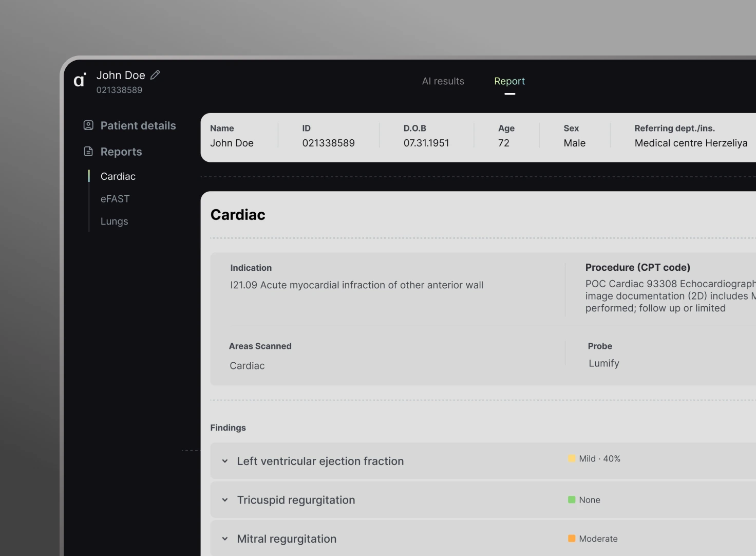This screenshot has height=556, width=756.
Task: Click the Findings label
Action: pos(228,428)
